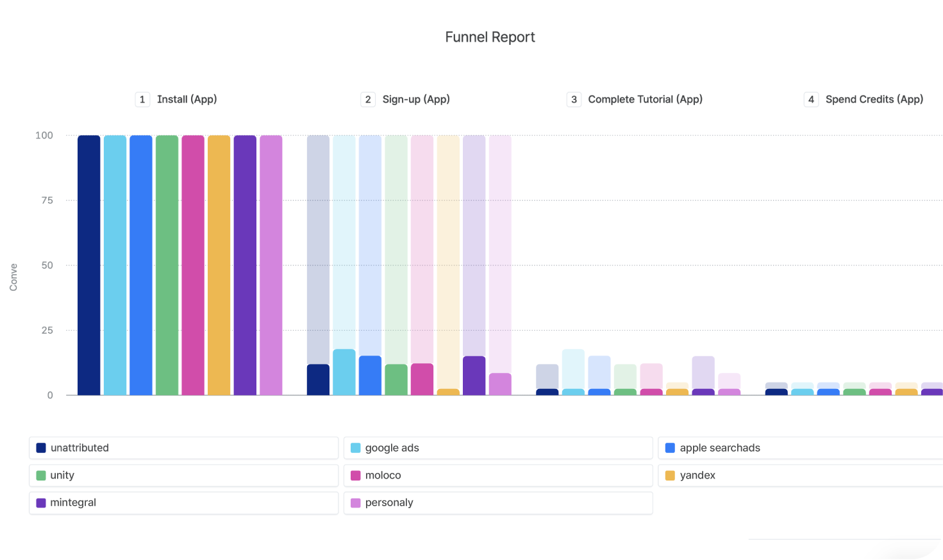Click the Install (App) step label
943x560 pixels.
point(187,99)
